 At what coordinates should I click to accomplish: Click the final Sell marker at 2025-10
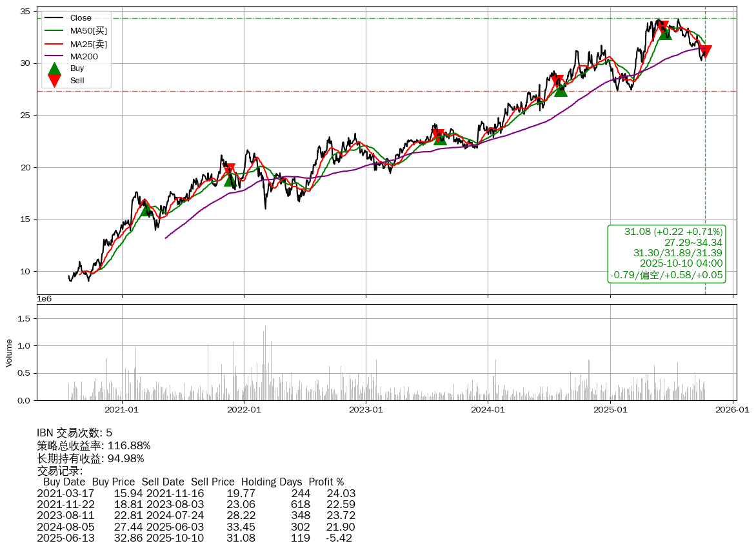click(705, 51)
